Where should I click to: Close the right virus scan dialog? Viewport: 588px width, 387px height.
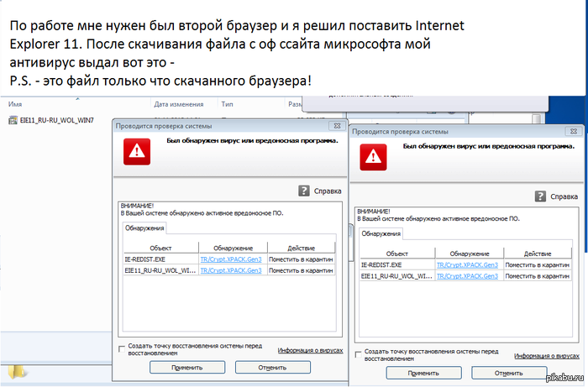click(574, 132)
